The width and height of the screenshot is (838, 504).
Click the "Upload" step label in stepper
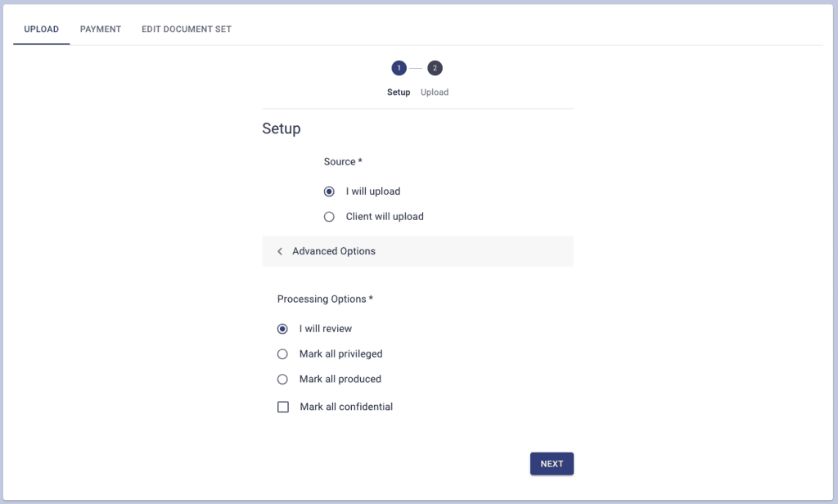click(x=435, y=92)
